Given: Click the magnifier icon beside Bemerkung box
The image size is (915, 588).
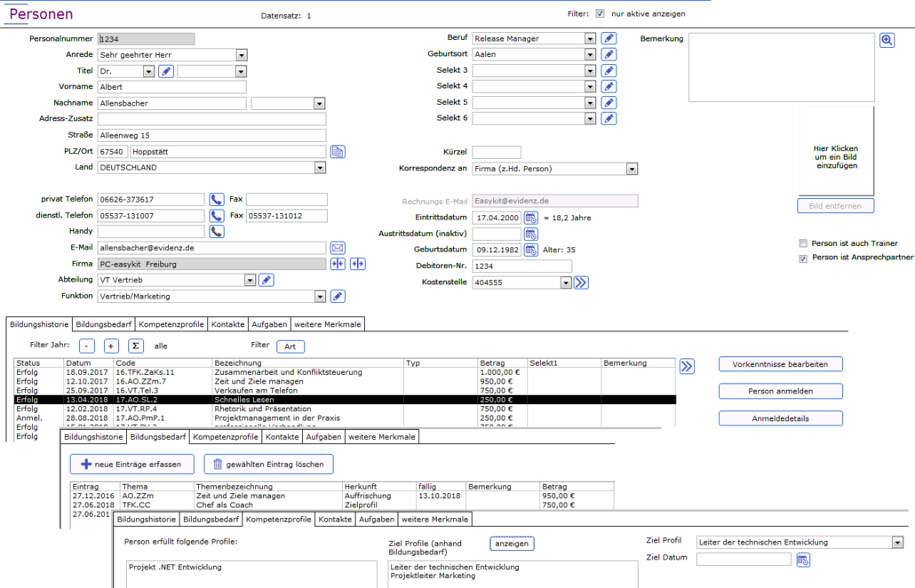Looking at the screenshot, I should [x=887, y=41].
